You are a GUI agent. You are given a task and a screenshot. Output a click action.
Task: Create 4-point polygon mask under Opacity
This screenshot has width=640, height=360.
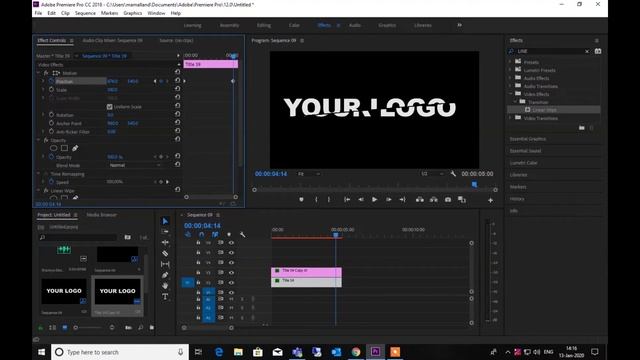(64, 148)
